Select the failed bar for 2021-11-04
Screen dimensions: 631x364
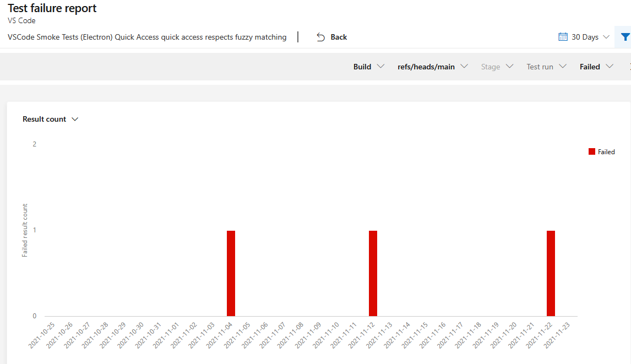[x=231, y=273]
